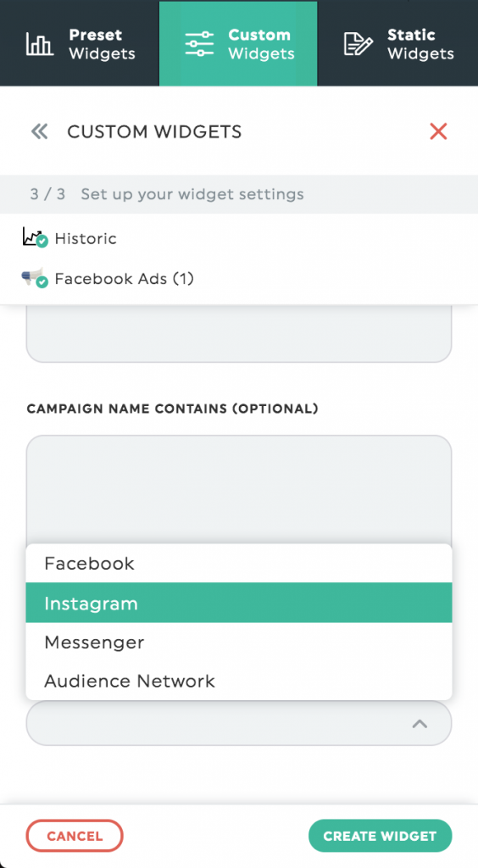The width and height of the screenshot is (478, 868).
Task: Choose Instagram option in dropdown
Action: tap(239, 603)
